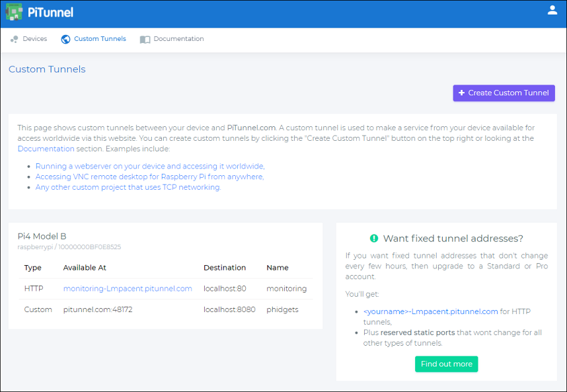Click the Custom Tunnels page heading
Viewport: 567px width, 392px height.
click(47, 69)
